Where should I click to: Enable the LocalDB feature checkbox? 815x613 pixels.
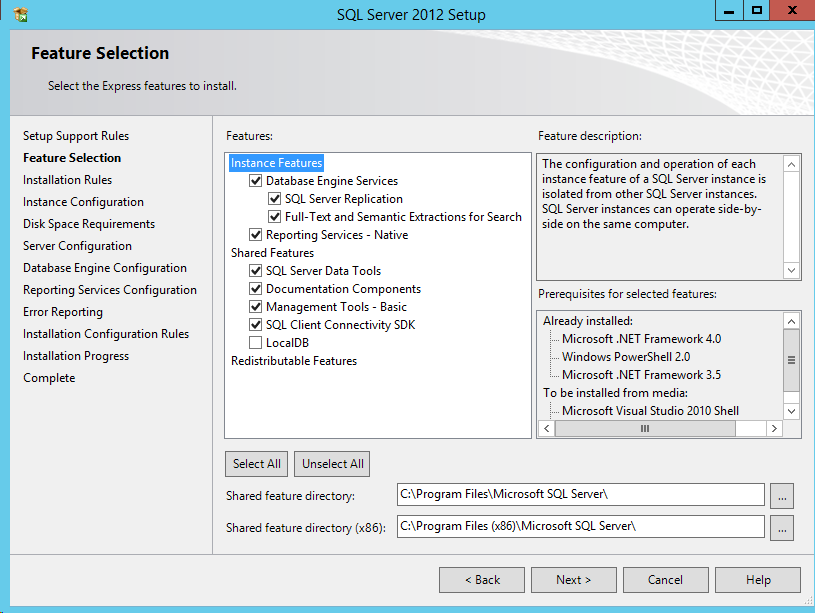click(256, 343)
